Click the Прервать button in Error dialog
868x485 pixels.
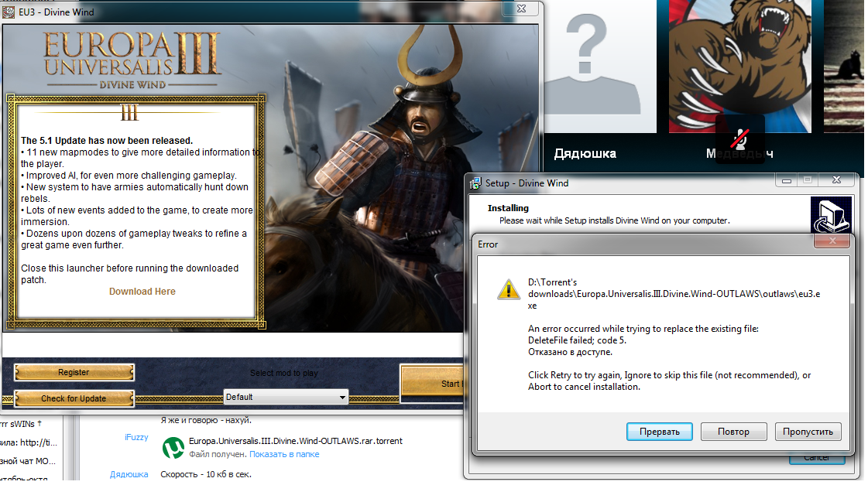pyautogui.click(x=659, y=432)
